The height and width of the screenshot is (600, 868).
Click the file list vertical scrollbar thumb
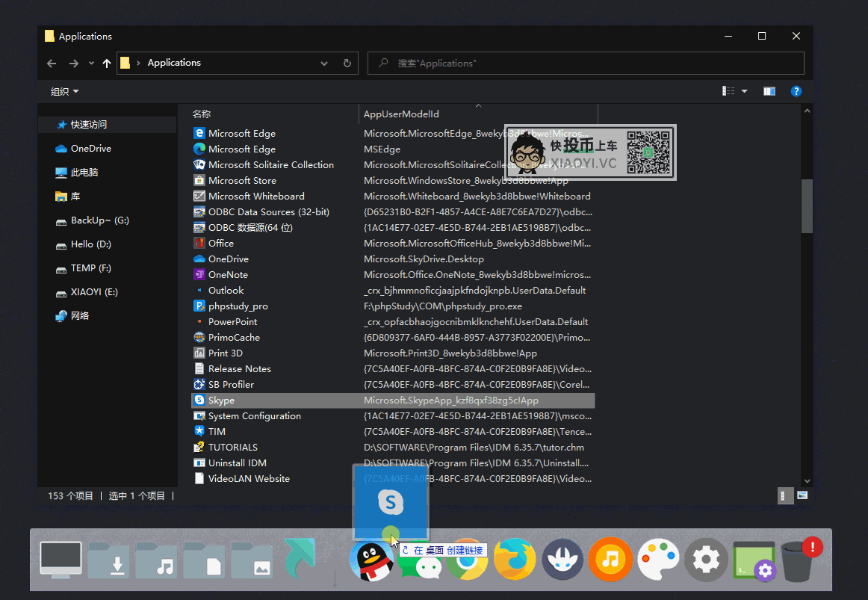807,206
